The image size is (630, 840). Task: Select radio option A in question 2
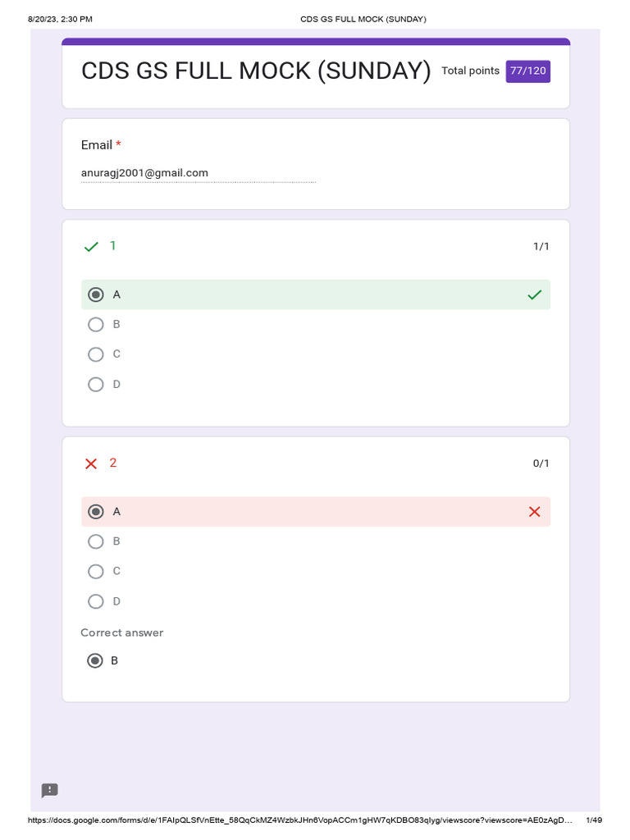click(96, 512)
